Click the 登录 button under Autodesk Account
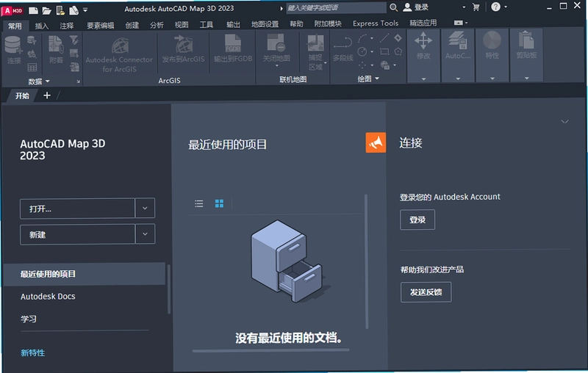588x373 pixels. point(417,220)
